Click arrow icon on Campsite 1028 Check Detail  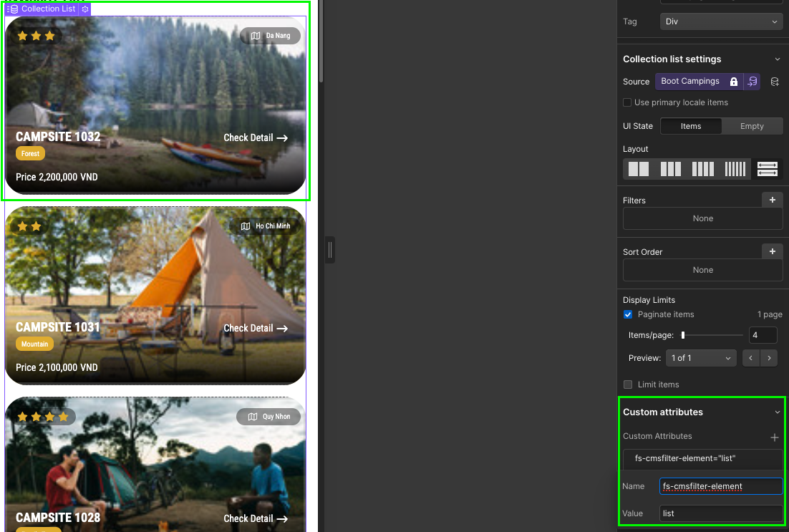tap(282, 518)
